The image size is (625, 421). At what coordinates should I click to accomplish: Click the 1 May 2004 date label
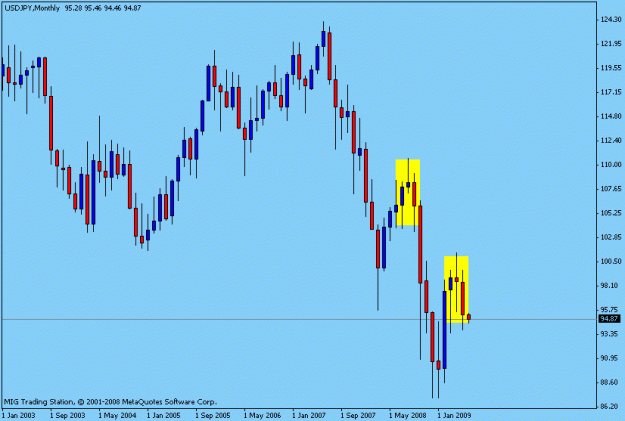(x=117, y=415)
